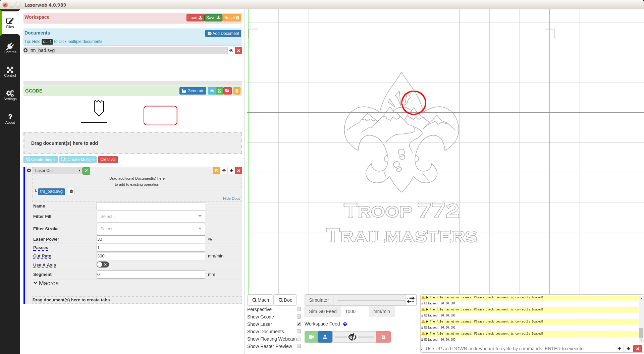Image resolution: width=644 pixels, height=354 pixels.
Task: Expand the Macros section
Action: coord(46,283)
